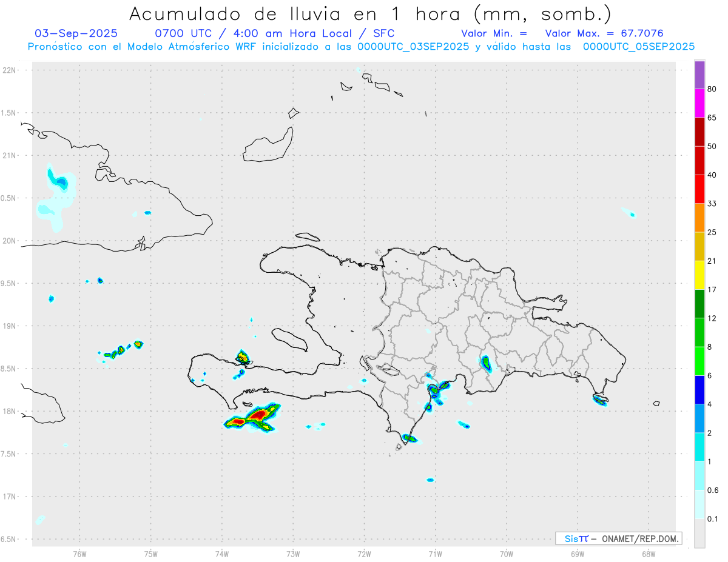Image resolution: width=728 pixels, height=562 pixels.
Task: Click the "33" value on the color scale
Action: point(712,204)
